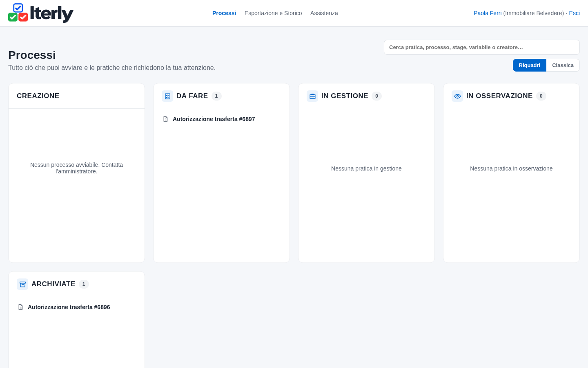The height and width of the screenshot is (368, 588).
Task: Click the In Gestione count badge
Action: (376, 96)
